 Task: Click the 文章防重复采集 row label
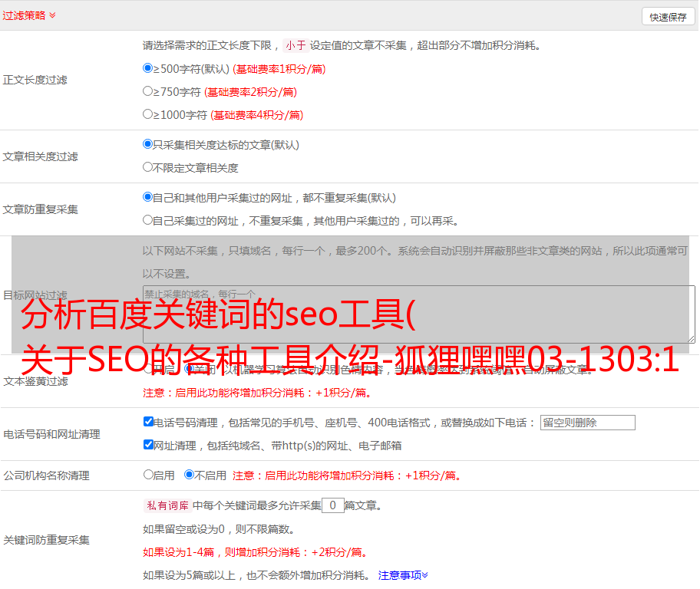40,209
